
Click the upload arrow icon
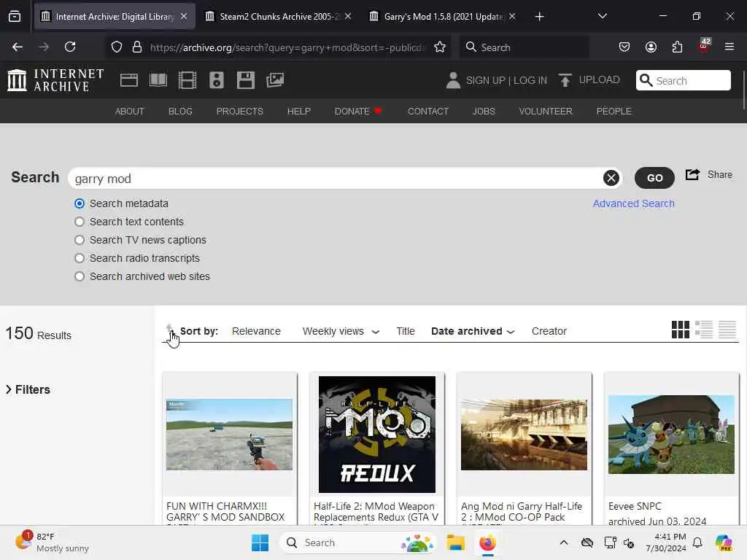565,80
